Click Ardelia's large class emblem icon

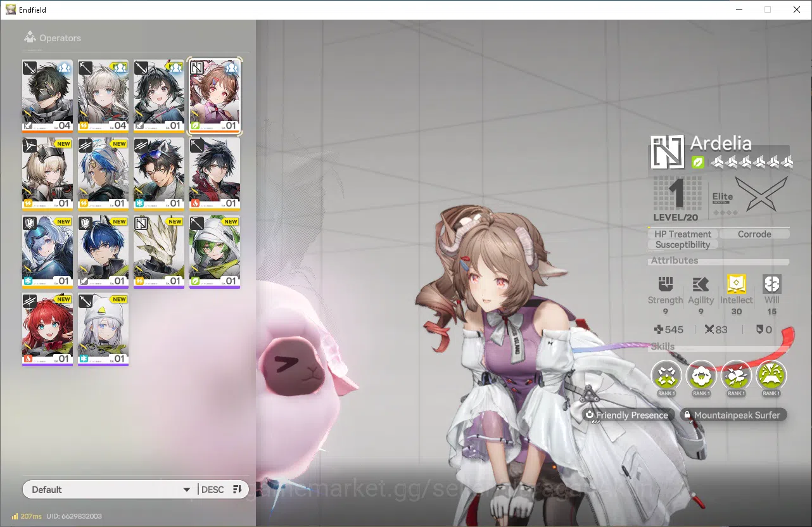click(x=668, y=152)
